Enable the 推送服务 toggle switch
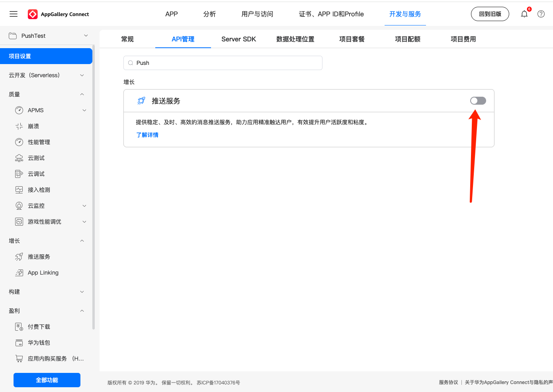 (478, 101)
